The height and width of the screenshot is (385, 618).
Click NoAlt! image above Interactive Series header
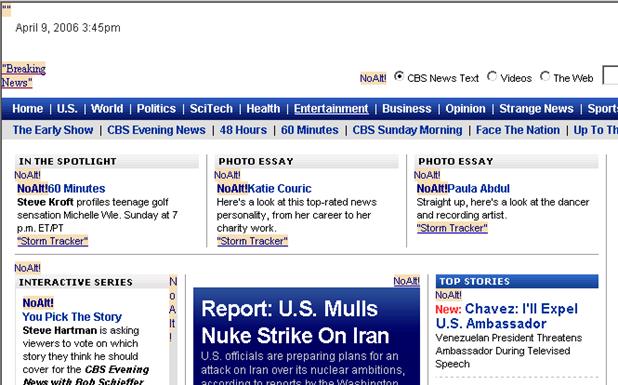pos(27,268)
